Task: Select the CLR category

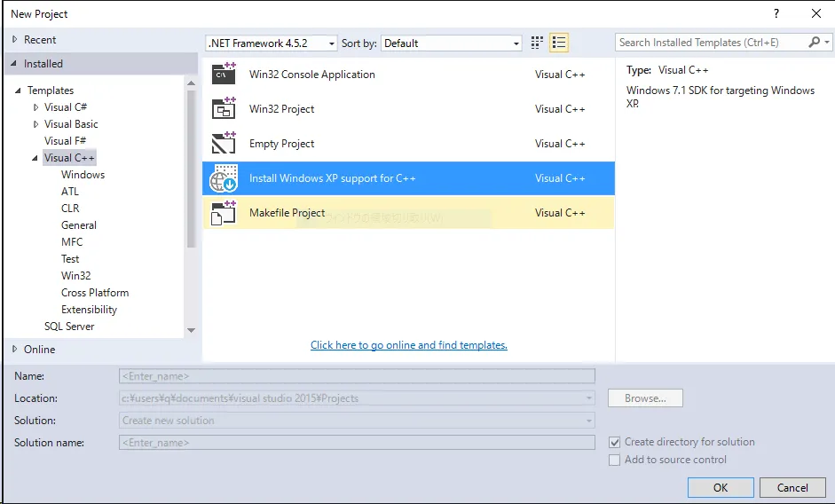Action: (70, 209)
